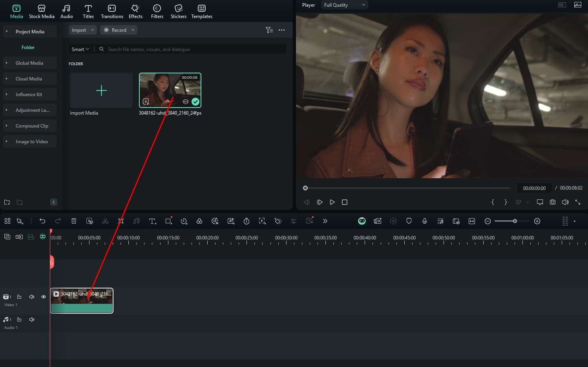Switch to the Audio tab
This screenshot has height=367, width=588.
pos(66,11)
